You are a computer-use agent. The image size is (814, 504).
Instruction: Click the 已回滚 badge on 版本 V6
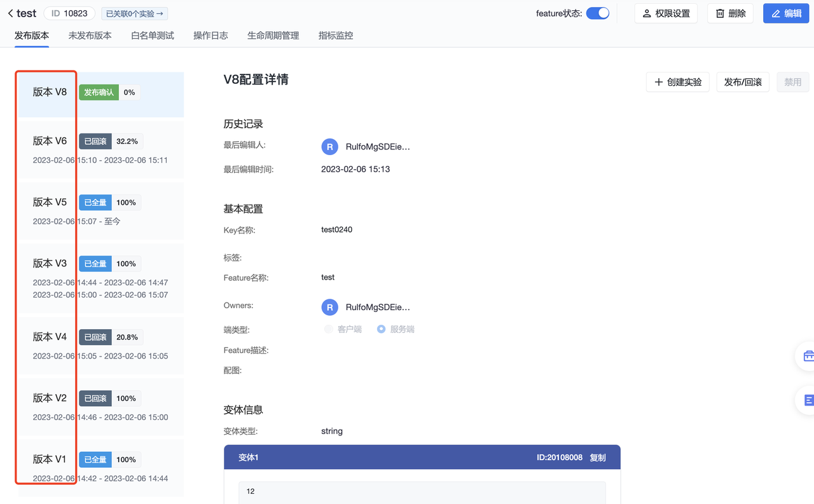95,141
